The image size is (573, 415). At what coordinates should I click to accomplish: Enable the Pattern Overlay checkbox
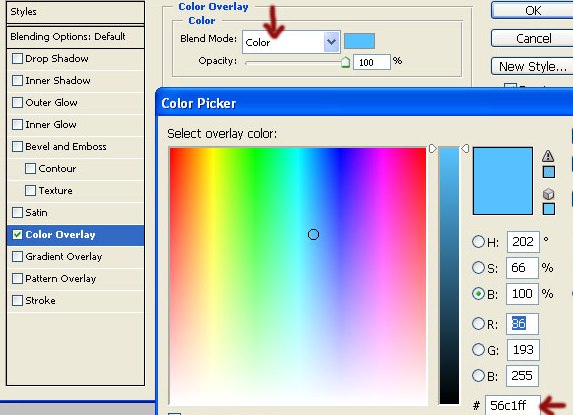(17, 278)
